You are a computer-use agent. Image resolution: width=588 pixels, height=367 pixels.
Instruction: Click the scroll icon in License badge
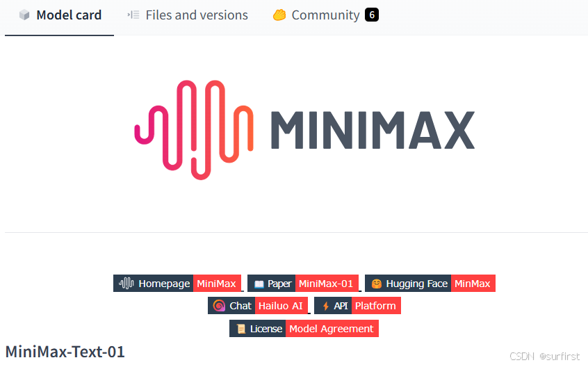pos(241,329)
